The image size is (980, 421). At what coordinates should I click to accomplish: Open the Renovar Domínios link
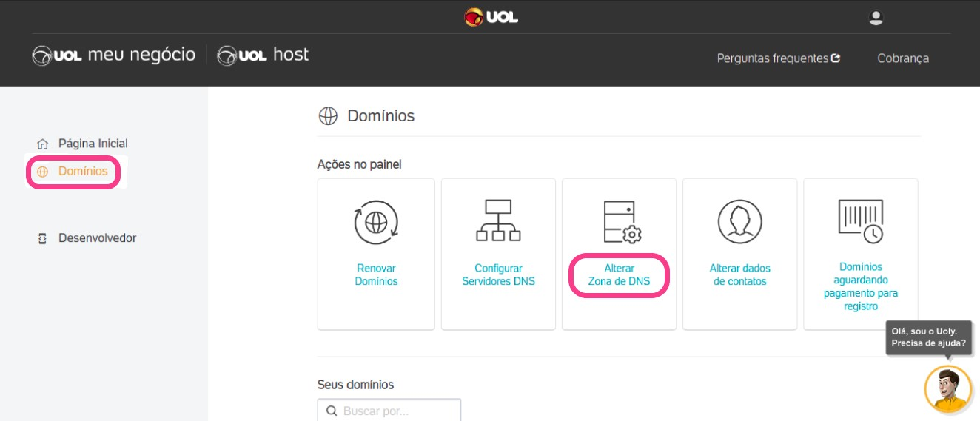376,275
